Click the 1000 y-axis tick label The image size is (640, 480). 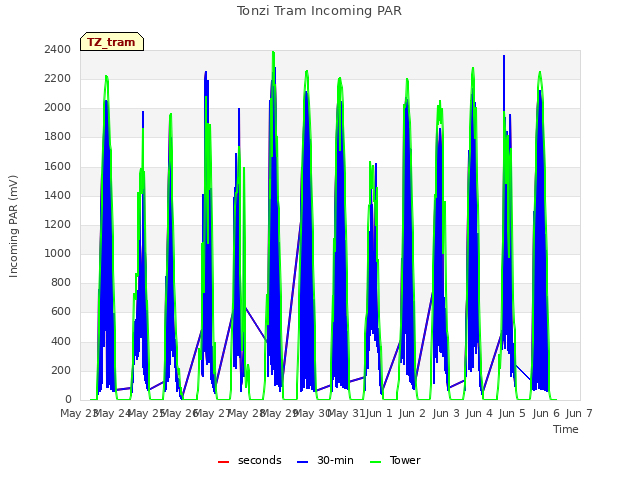(58, 253)
